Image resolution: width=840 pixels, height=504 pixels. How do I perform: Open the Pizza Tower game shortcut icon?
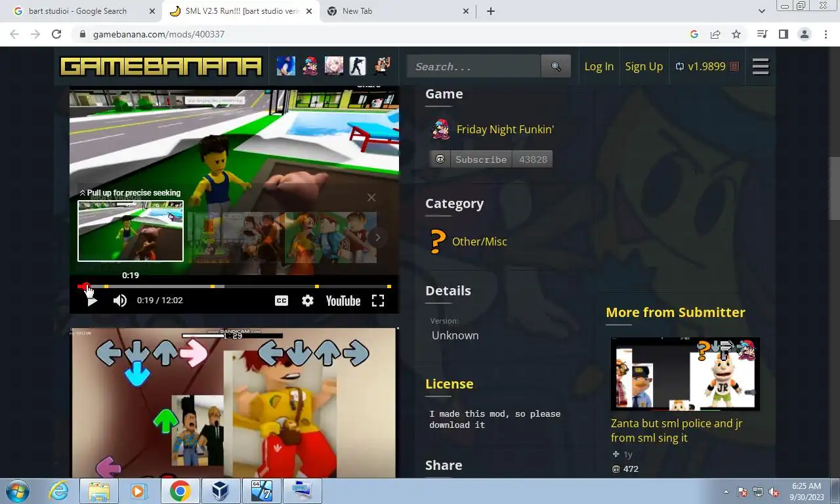click(381, 66)
